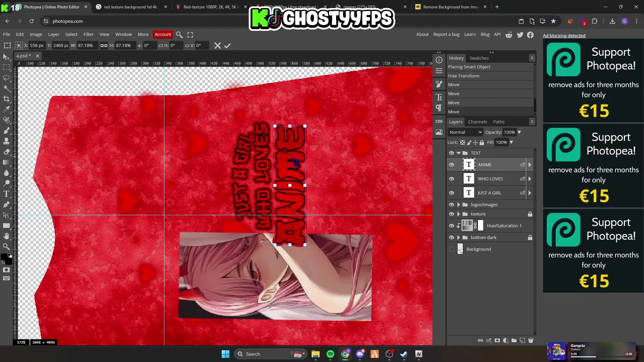The height and width of the screenshot is (362, 644).
Task: Open the Properties sliders panel icon
Action: tap(439, 71)
